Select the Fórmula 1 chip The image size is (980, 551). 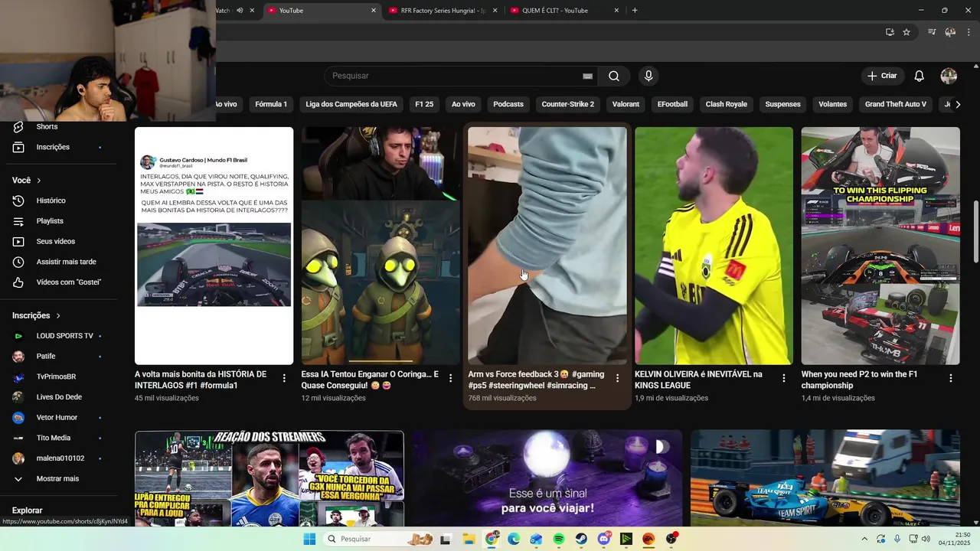(271, 104)
